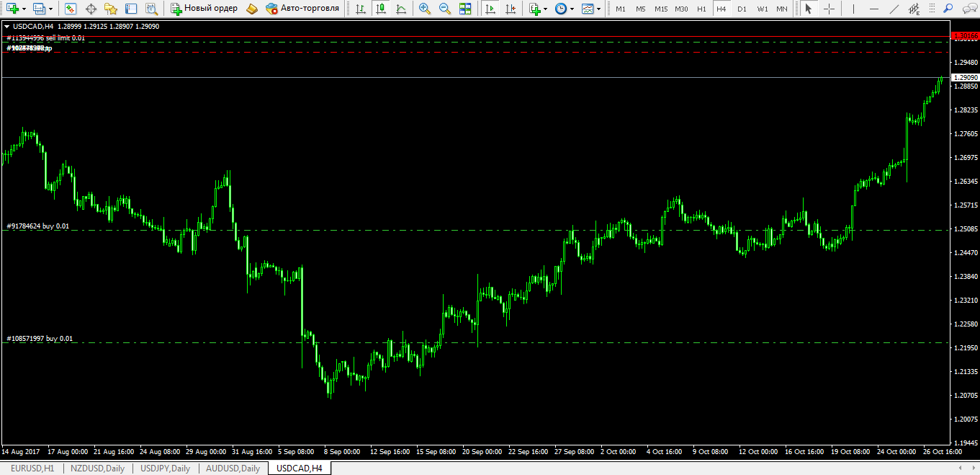Switch chart to line chart type

(401, 9)
